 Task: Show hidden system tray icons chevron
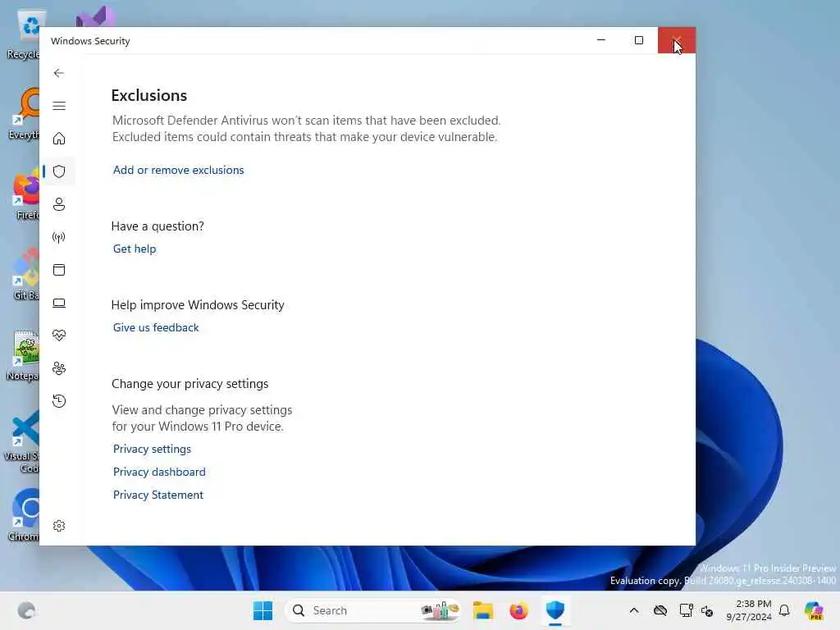coord(634,610)
